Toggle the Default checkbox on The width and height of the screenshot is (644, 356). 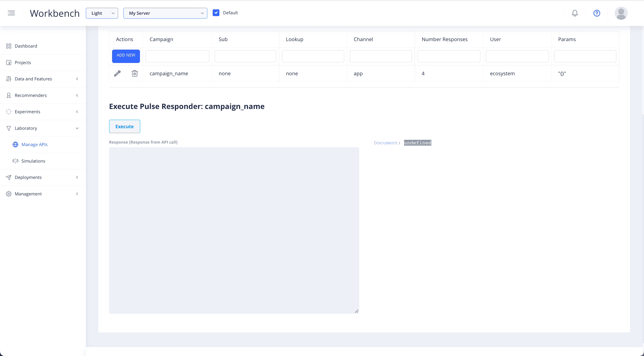[x=216, y=13]
